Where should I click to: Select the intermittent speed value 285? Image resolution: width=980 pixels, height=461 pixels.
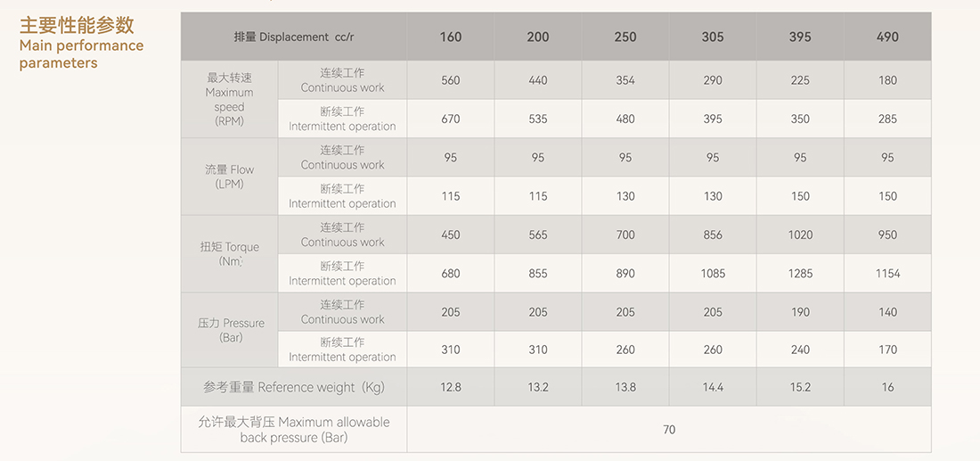pyautogui.click(x=887, y=119)
